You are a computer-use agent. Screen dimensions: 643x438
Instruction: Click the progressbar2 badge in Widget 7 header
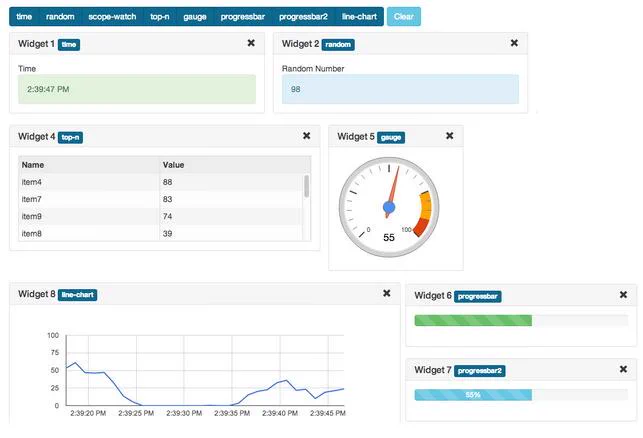click(480, 371)
